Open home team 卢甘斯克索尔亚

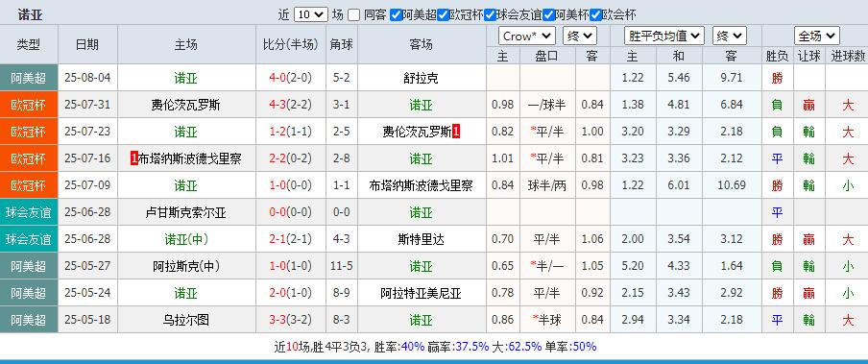(x=185, y=212)
